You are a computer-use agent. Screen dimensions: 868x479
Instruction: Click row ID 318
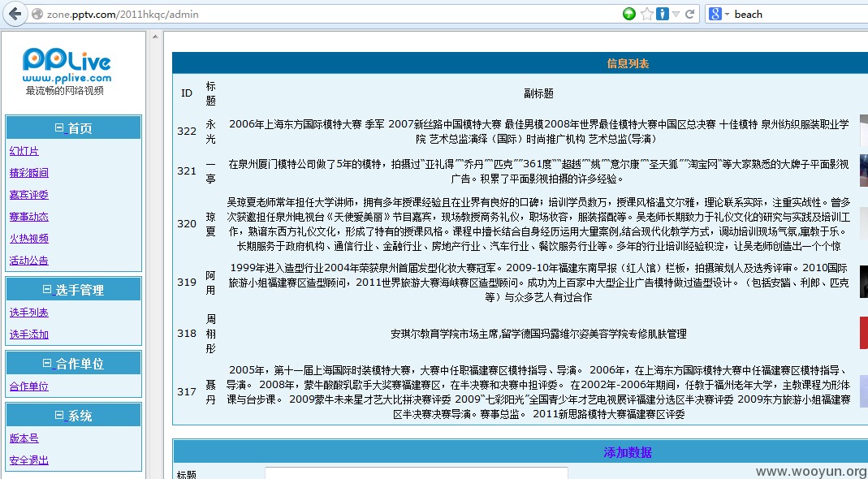tap(187, 334)
